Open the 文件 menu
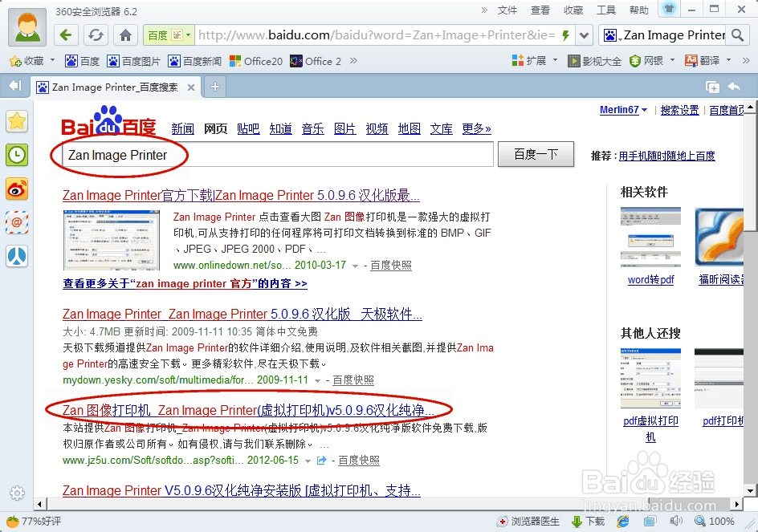This screenshot has height=532, width=758. pos(507,10)
